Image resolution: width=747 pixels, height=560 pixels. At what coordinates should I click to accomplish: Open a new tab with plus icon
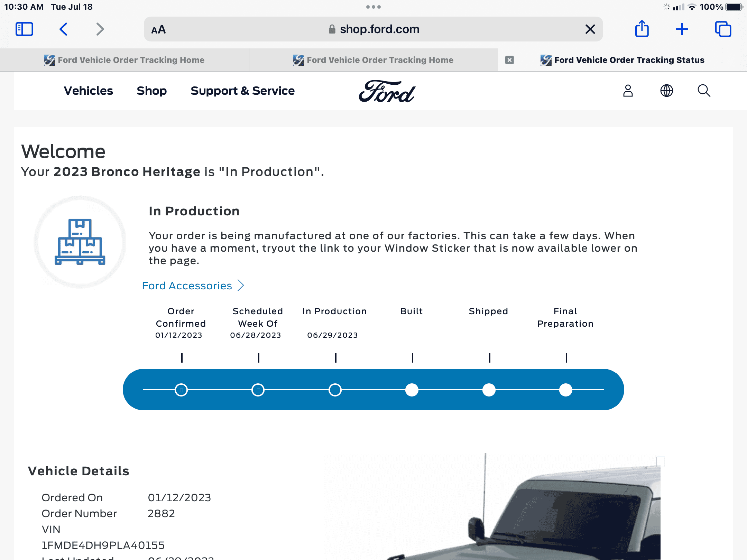[682, 29]
